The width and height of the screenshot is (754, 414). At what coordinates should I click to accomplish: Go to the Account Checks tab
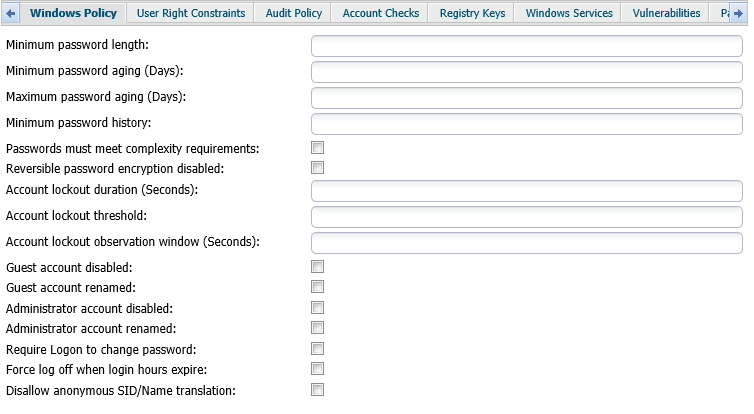(x=381, y=13)
